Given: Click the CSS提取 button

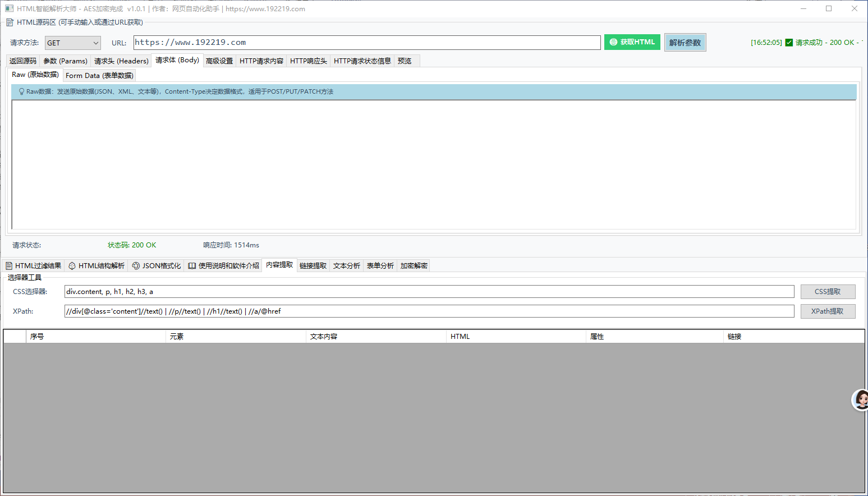Looking at the screenshot, I should pyautogui.click(x=828, y=292).
